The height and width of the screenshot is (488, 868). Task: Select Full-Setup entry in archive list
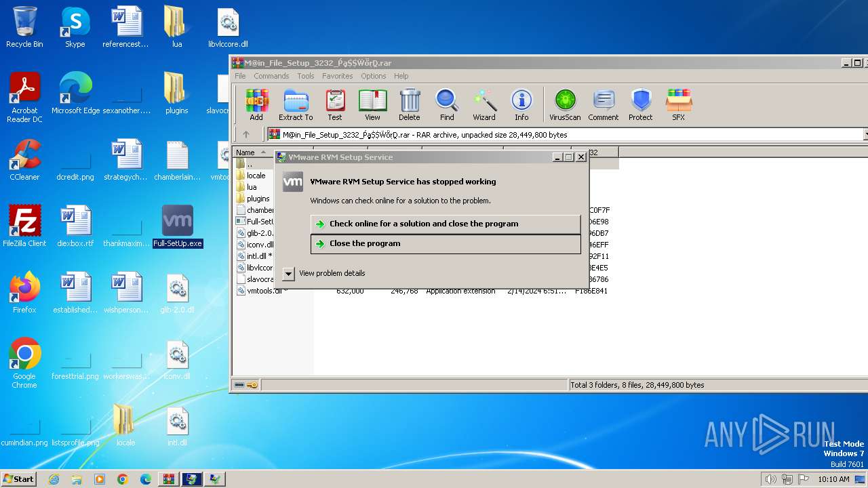[x=255, y=222]
